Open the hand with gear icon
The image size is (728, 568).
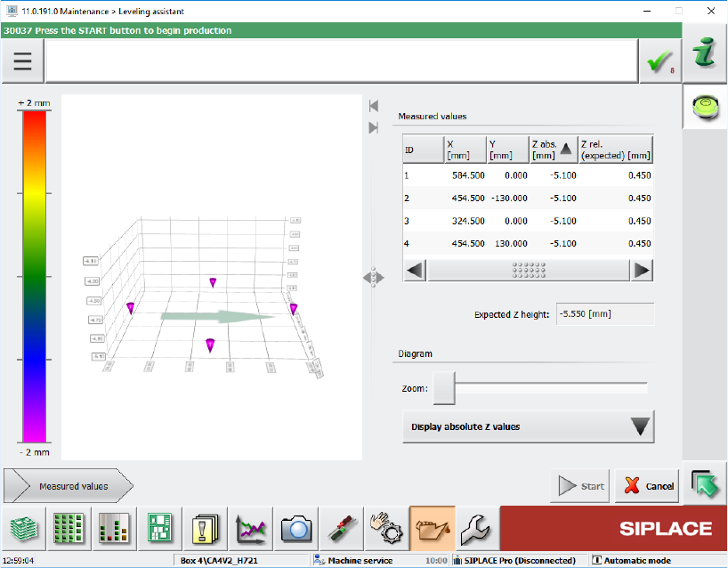pyautogui.click(x=386, y=528)
